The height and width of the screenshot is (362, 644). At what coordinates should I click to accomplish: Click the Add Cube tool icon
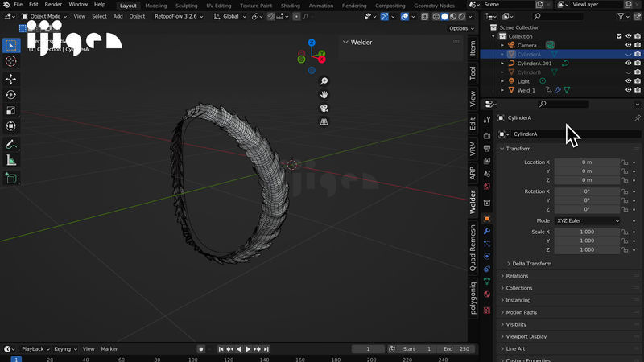point(11,179)
